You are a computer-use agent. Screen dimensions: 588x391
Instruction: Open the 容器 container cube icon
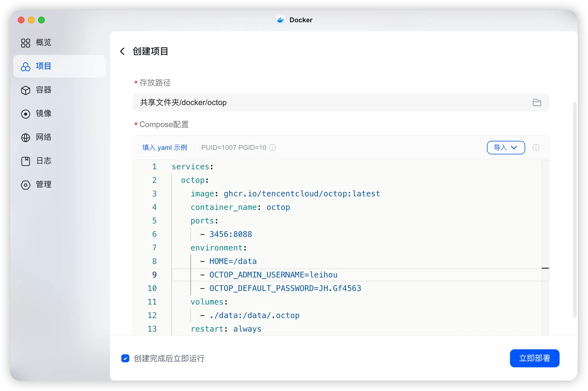[x=25, y=90]
